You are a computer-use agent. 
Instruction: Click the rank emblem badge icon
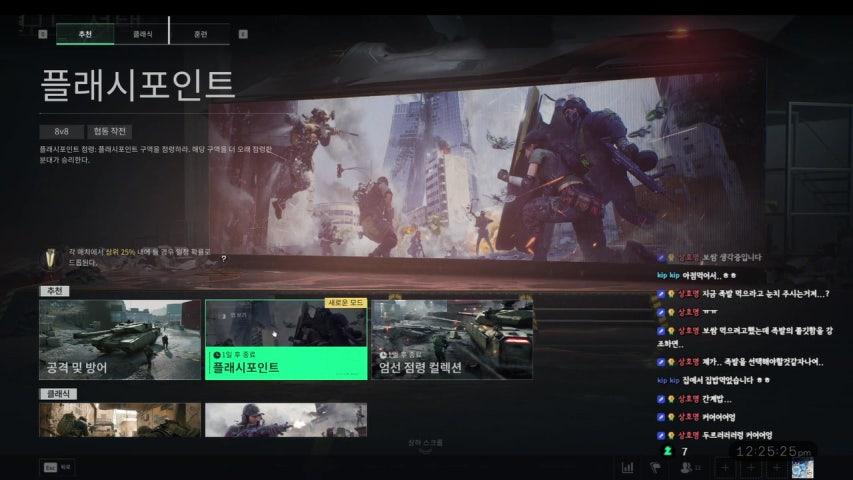coord(51,258)
